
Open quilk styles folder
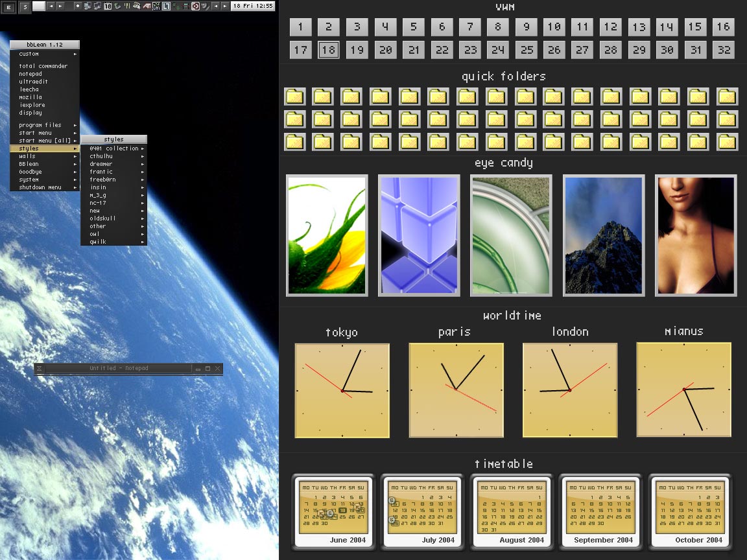point(114,242)
